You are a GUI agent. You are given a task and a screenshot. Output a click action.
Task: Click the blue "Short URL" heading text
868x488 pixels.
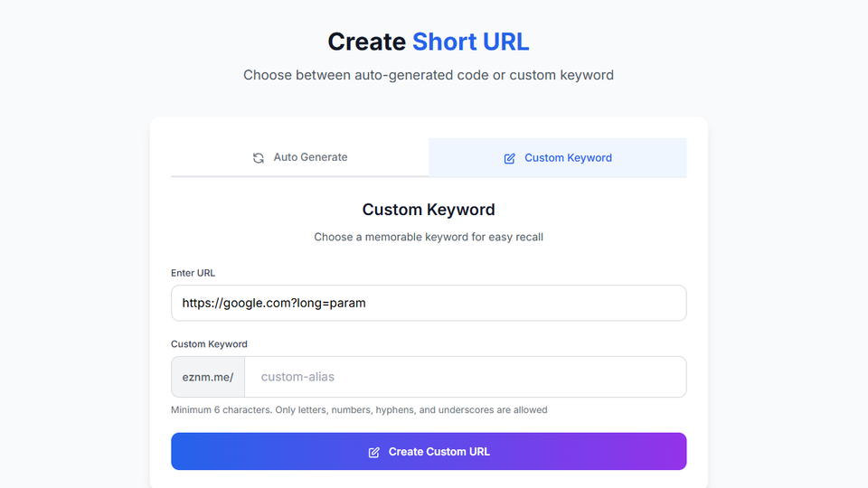(470, 42)
